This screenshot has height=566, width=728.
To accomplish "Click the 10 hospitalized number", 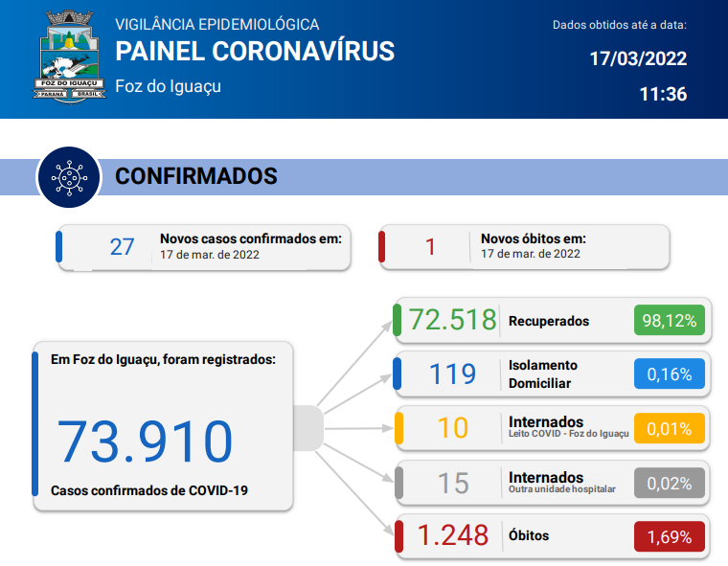I will click(x=453, y=428).
